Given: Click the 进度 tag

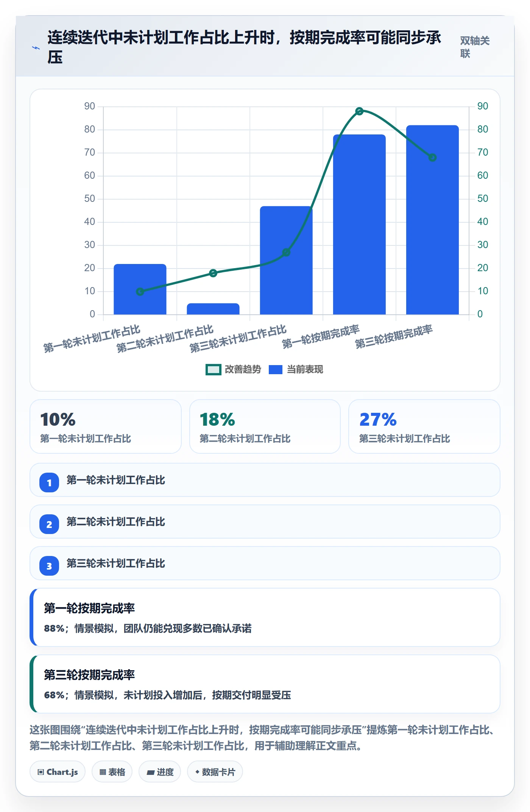Looking at the screenshot, I should [x=160, y=771].
